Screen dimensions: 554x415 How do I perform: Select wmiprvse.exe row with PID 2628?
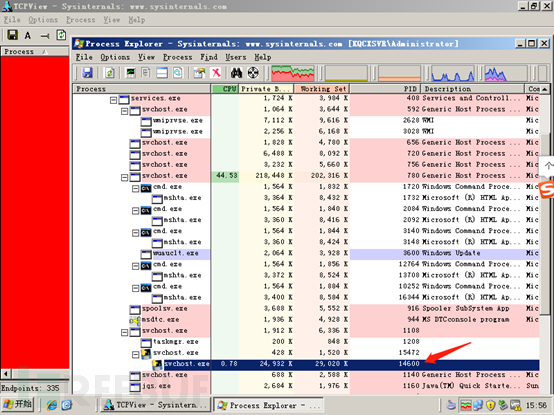pyautogui.click(x=306, y=120)
